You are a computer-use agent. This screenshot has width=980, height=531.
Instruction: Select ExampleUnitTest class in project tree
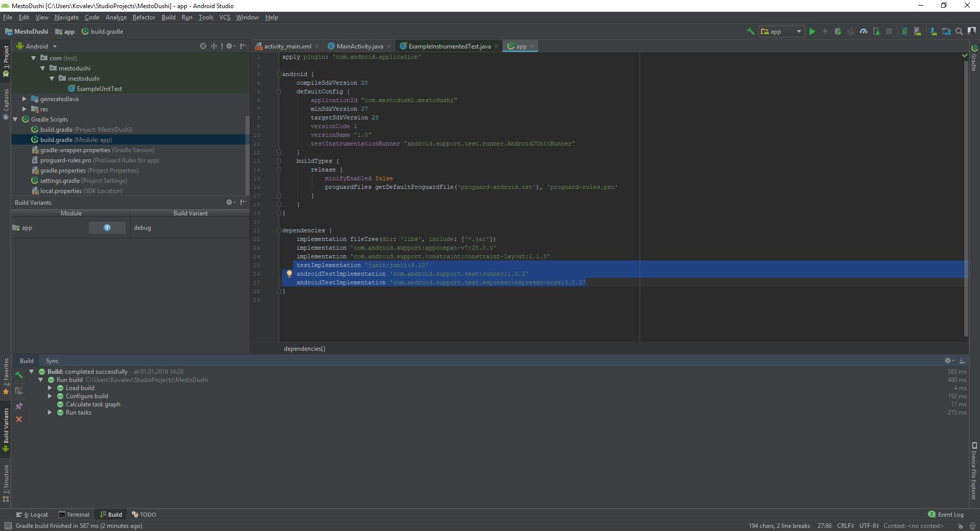(95, 89)
